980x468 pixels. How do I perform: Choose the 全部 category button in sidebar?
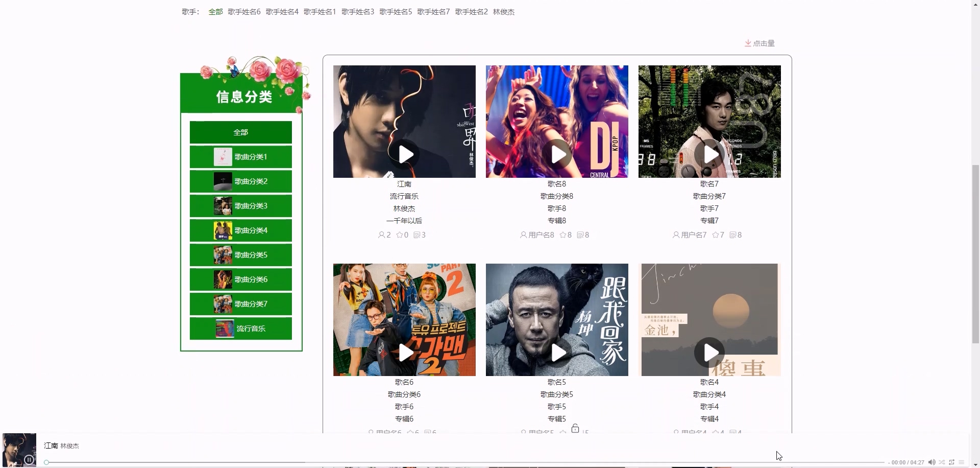[x=241, y=132]
